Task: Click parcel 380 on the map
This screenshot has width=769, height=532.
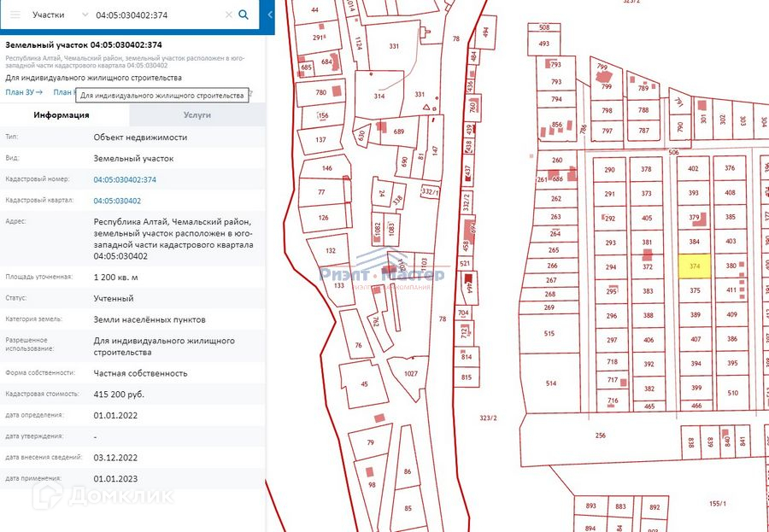Action: coord(731,266)
